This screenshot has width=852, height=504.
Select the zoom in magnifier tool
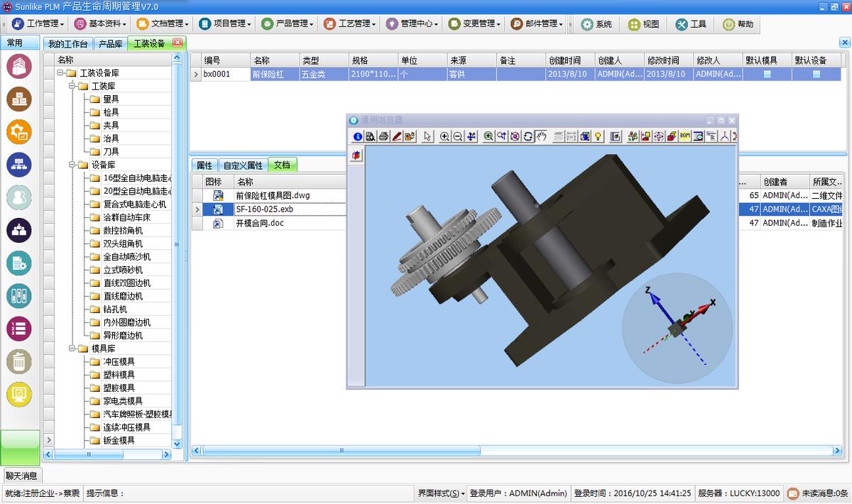444,136
